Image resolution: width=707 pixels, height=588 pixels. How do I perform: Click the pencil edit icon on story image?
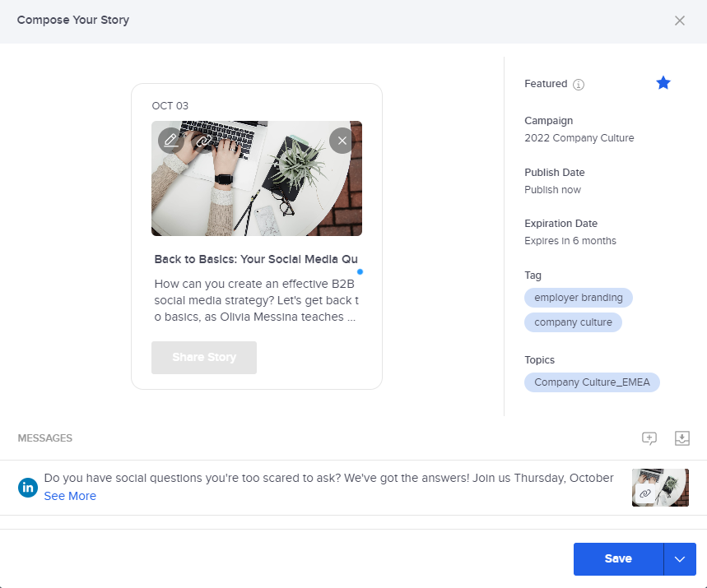coord(171,141)
